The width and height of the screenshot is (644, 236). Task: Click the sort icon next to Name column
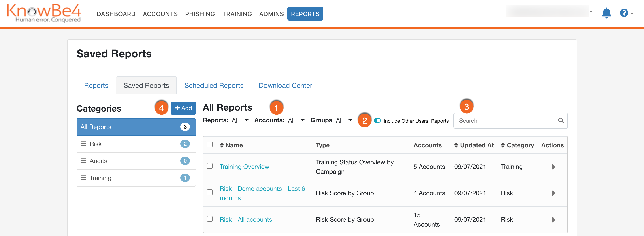[222, 145]
